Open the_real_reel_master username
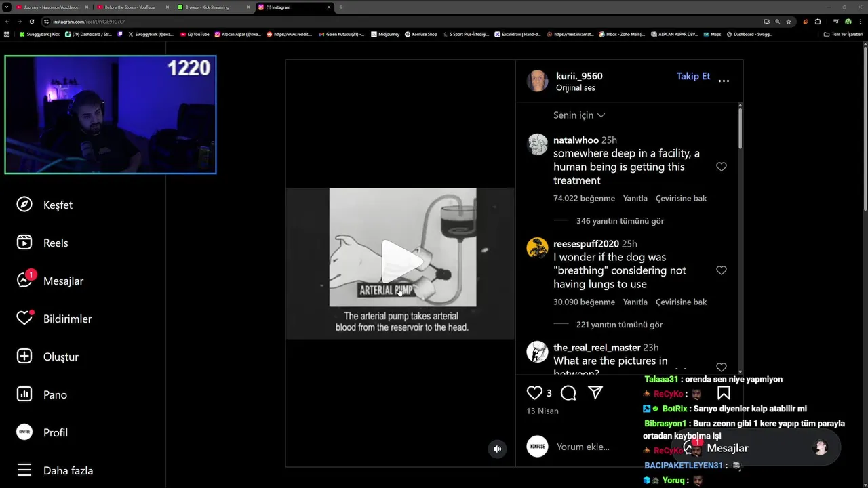Image resolution: width=868 pixels, height=488 pixels. (597, 348)
